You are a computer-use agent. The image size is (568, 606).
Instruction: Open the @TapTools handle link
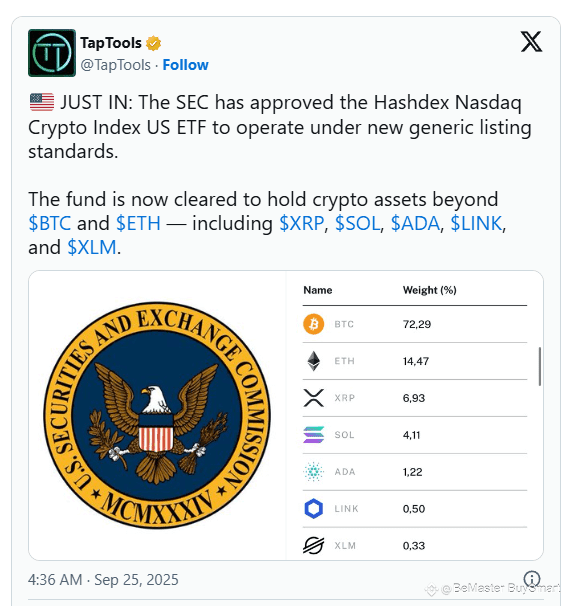tap(116, 65)
